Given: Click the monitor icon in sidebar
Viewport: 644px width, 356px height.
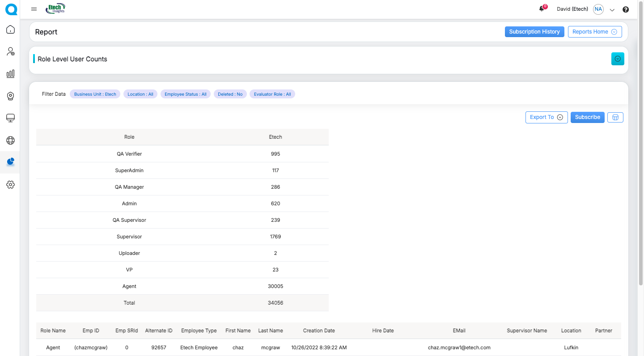Looking at the screenshot, I should coord(10,118).
